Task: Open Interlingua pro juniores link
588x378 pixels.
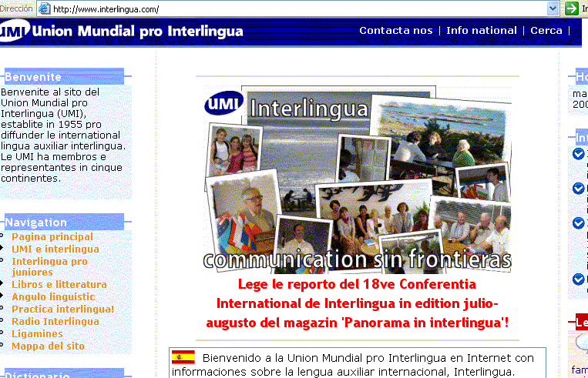Action: [49, 266]
